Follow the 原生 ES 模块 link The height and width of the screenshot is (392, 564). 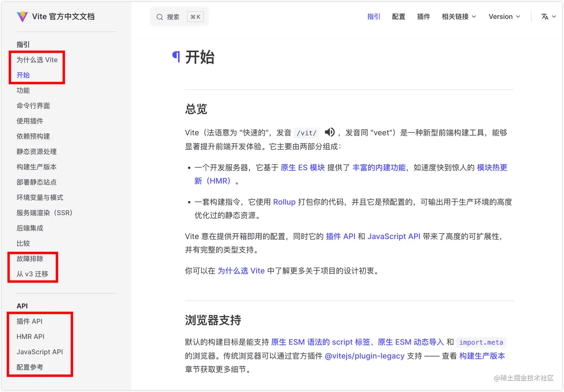click(303, 167)
